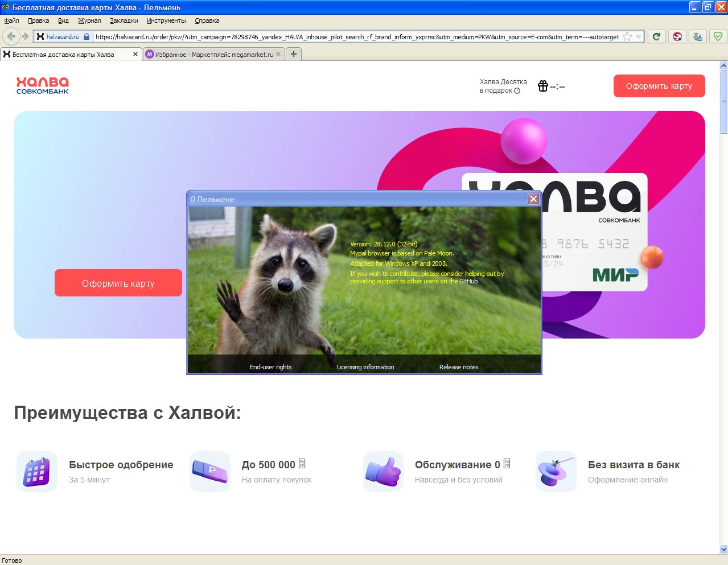
Task: Open the Файл menu
Action: 11,20
